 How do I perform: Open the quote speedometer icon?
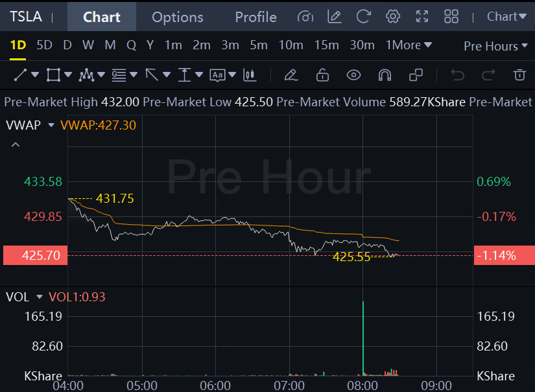[x=305, y=16]
